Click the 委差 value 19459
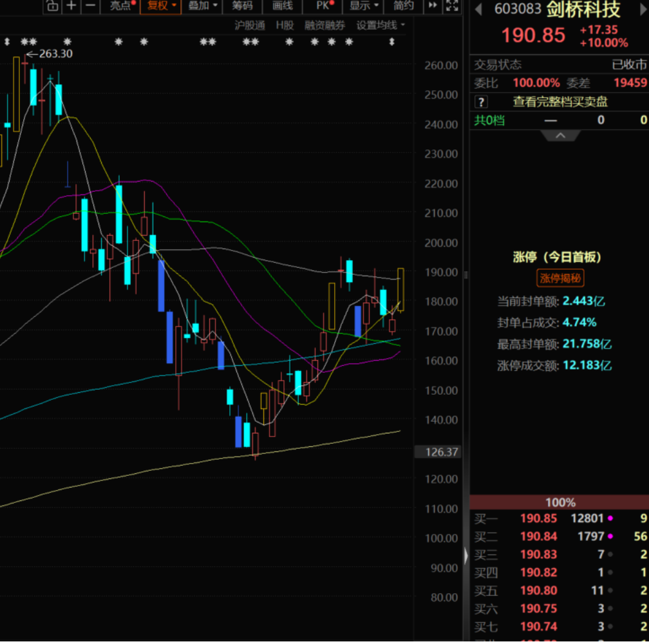The width and height of the screenshot is (649, 644). [630, 83]
